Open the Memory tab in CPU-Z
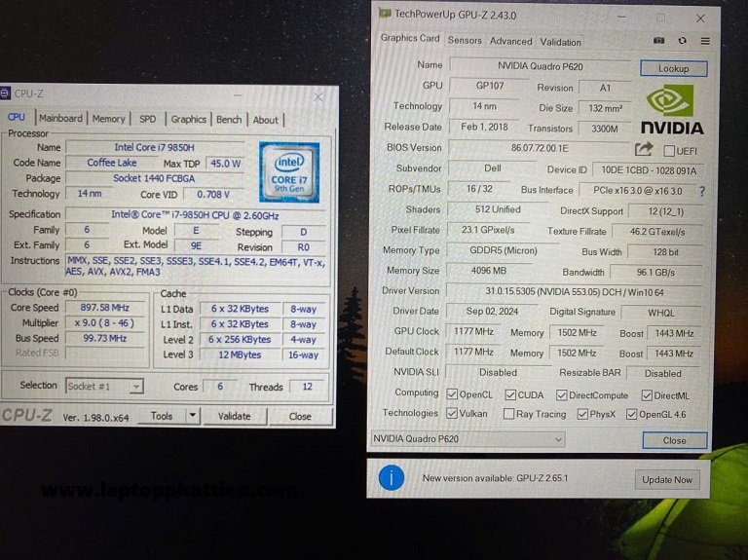 coord(108,119)
